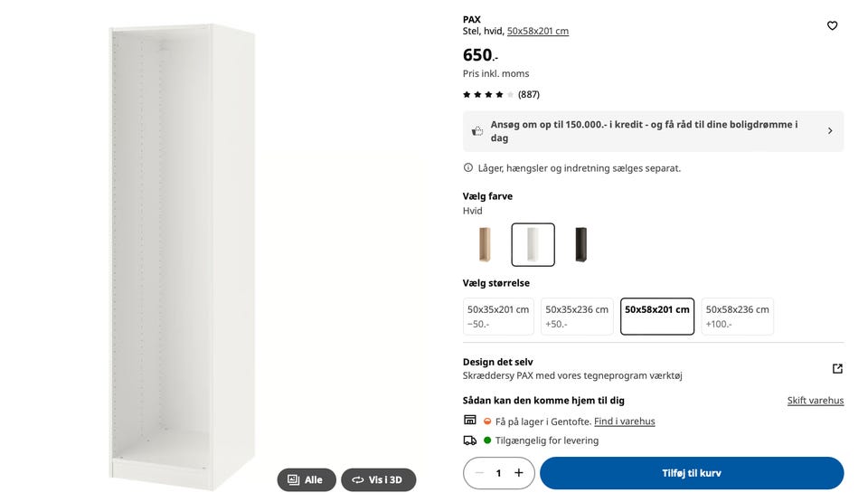The width and height of the screenshot is (868, 502).
Task: Show the product with Vis i 3D
Action: (378, 479)
